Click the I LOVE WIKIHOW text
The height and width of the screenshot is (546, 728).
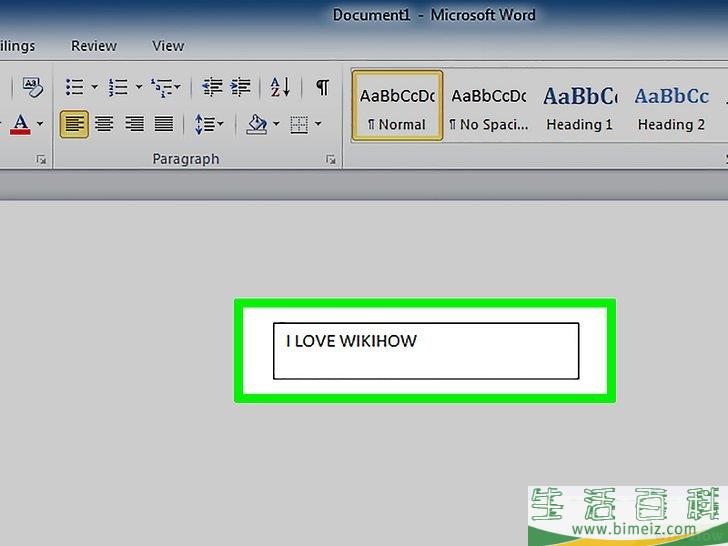(351, 341)
